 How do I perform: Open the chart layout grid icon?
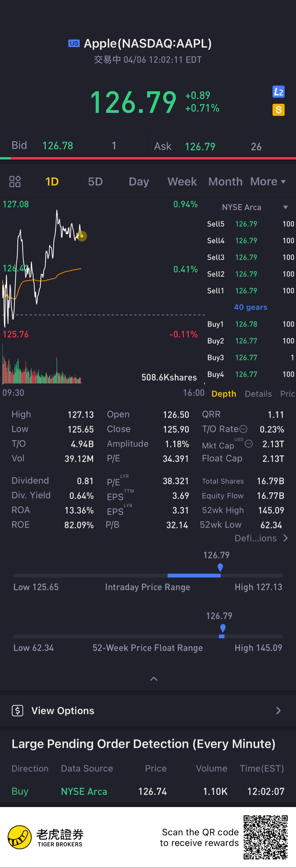pyautogui.click(x=15, y=182)
